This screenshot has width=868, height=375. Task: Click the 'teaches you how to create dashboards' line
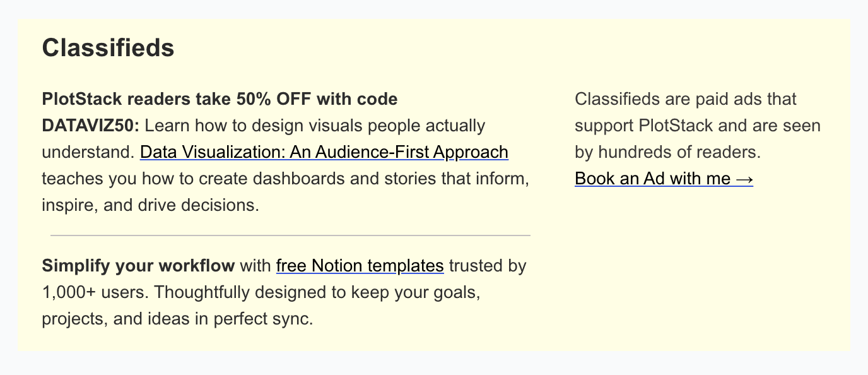tap(284, 179)
